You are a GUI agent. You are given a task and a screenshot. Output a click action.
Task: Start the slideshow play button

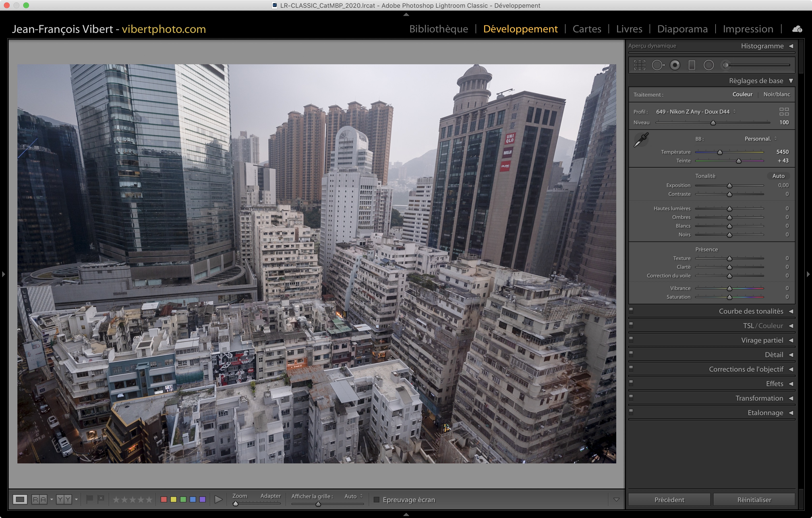(x=218, y=499)
